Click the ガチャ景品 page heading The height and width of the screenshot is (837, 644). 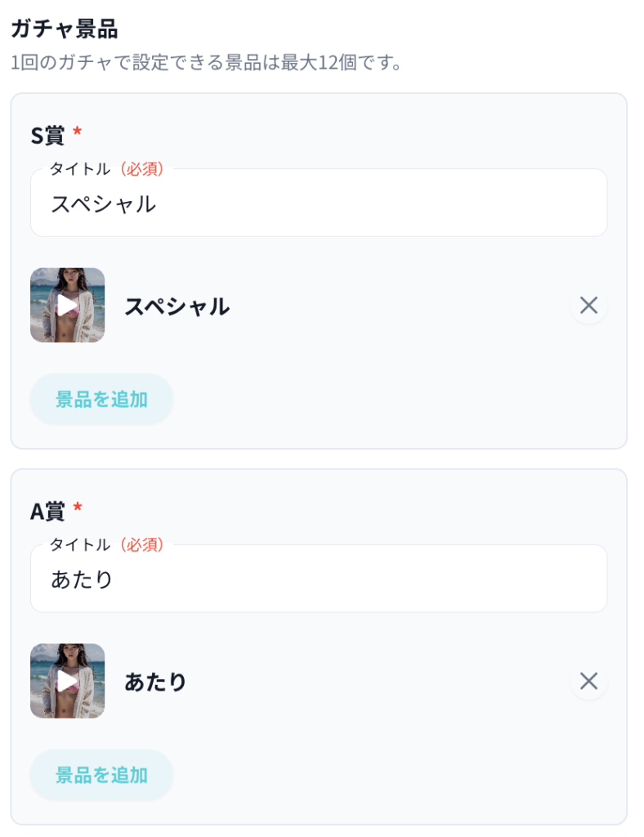coord(64,29)
